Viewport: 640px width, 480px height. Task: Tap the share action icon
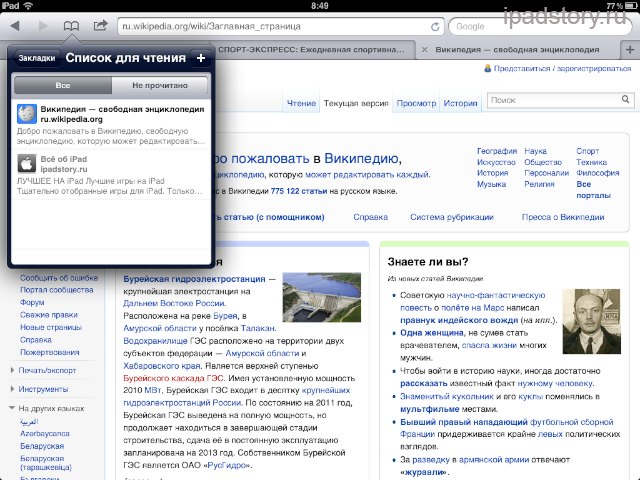pos(100,26)
